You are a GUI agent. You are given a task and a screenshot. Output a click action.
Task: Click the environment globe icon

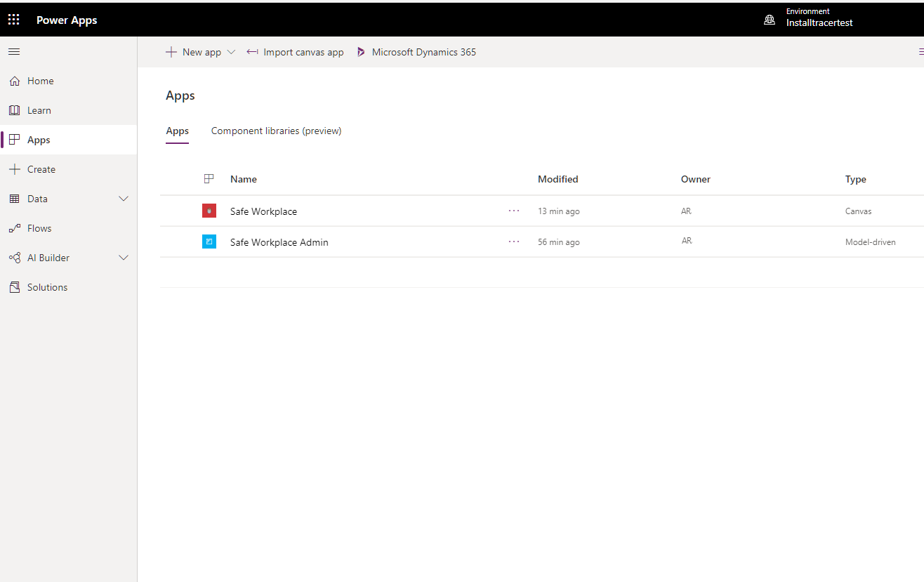770,20
